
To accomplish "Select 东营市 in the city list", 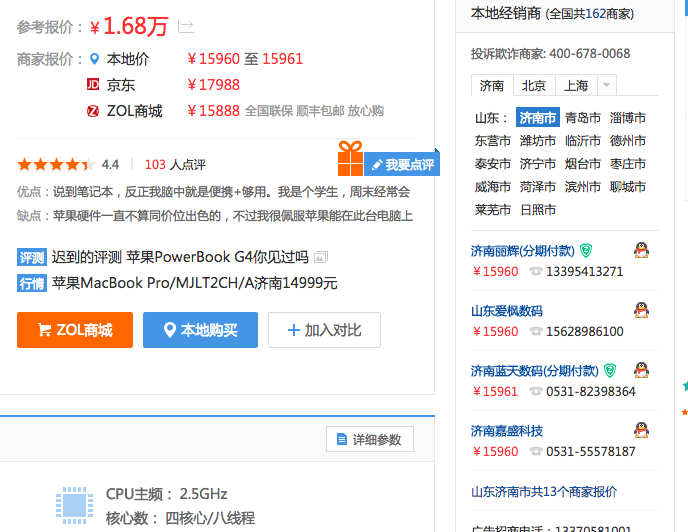I will [x=493, y=141].
